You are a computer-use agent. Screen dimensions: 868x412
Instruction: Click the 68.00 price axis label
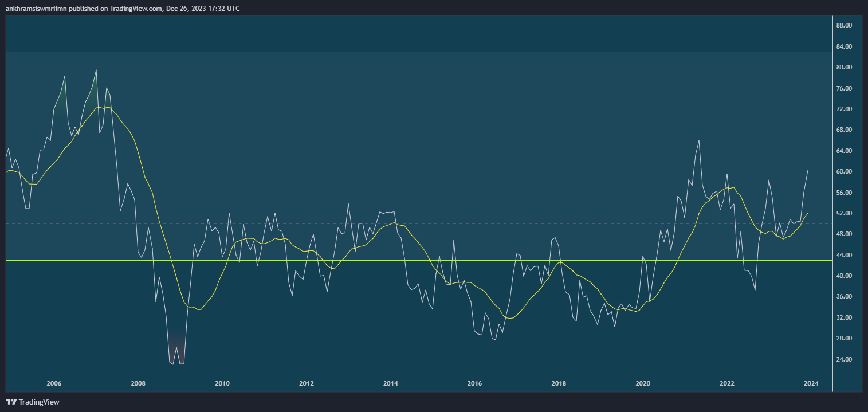tap(844, 130)
